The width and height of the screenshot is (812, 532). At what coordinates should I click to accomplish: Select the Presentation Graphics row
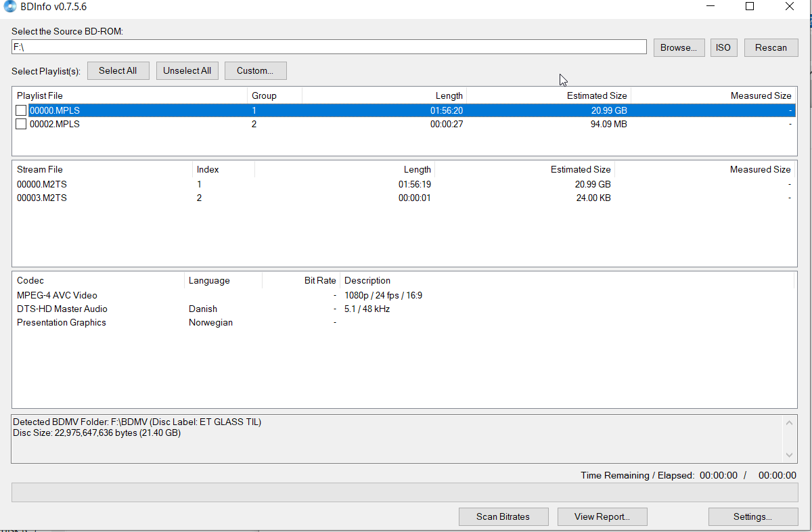click(x=404, y=322)
